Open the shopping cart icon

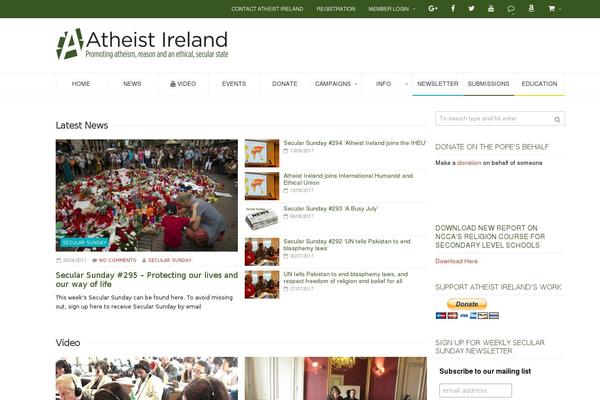551,8
